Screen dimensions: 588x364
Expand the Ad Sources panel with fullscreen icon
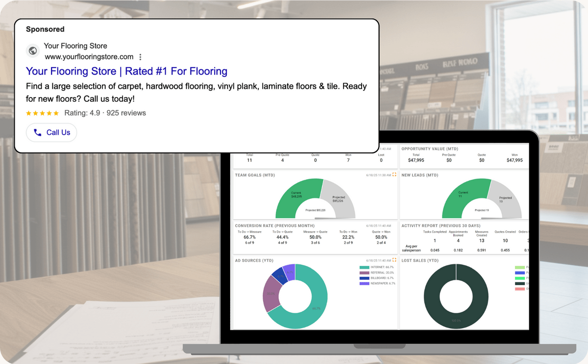[394, 261]
